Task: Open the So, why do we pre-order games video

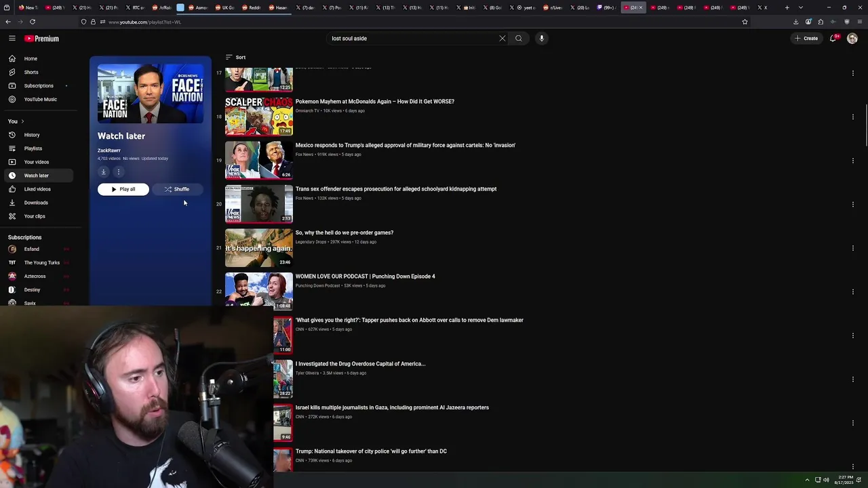Action: (x=344, y=232)
